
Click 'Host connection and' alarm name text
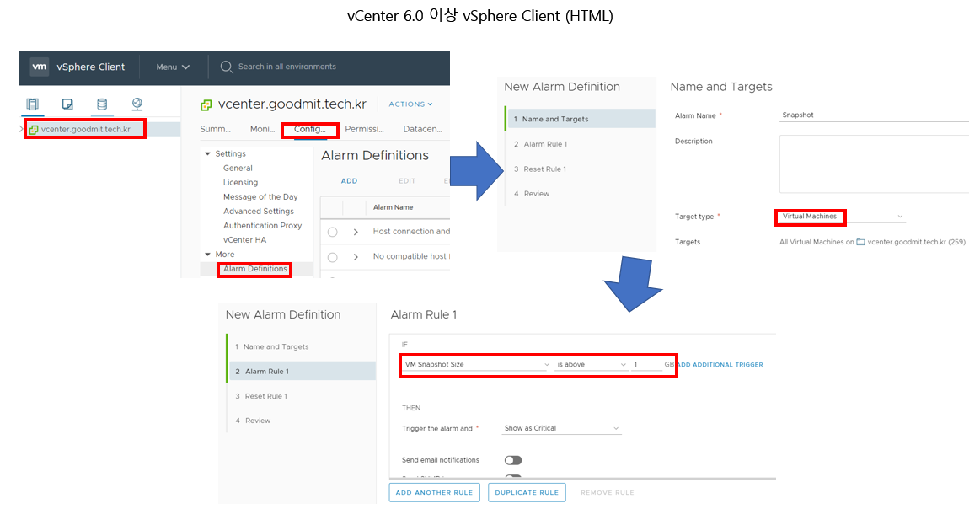411,232
